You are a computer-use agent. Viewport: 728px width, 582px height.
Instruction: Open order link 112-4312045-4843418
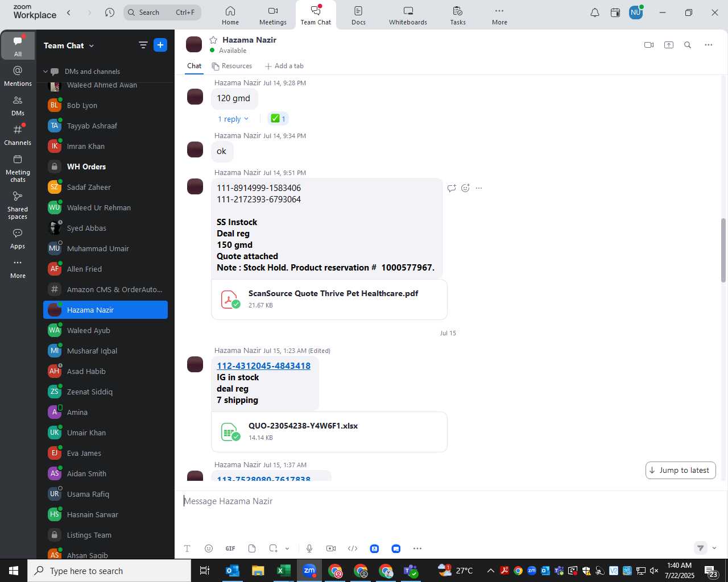pyautogui.click(x=263, y=365)
